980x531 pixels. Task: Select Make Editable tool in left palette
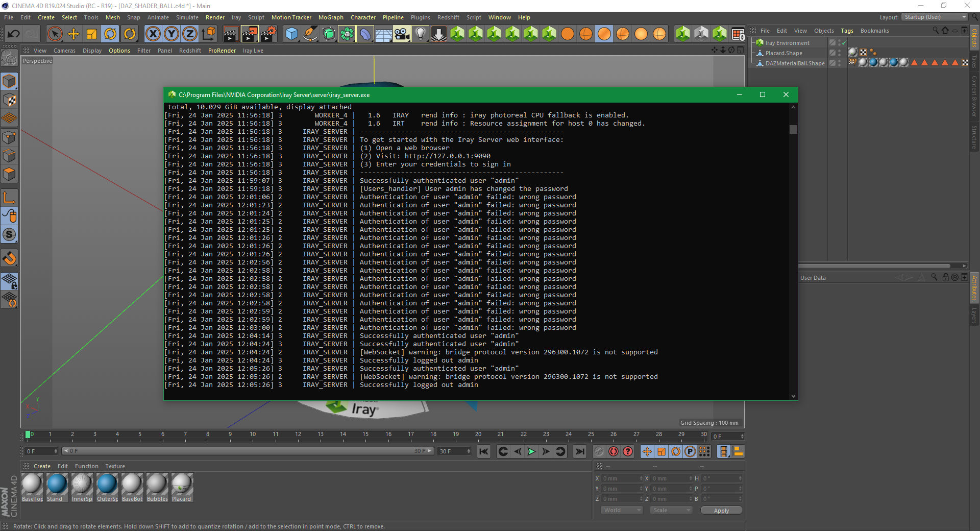(9, 58)
